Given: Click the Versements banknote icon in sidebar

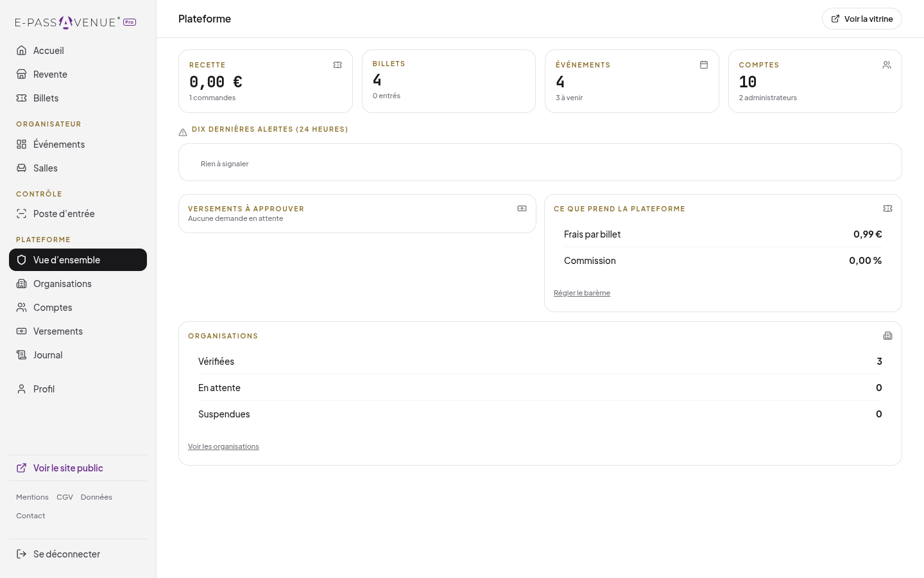Looking at the screenshot, I should point(22,331).
